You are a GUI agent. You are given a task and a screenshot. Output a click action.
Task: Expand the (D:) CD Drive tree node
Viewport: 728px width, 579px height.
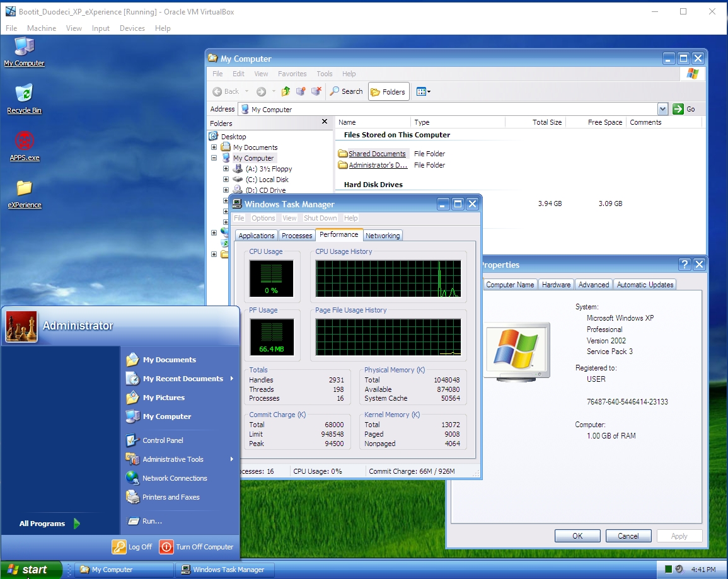tap(226, 190)
